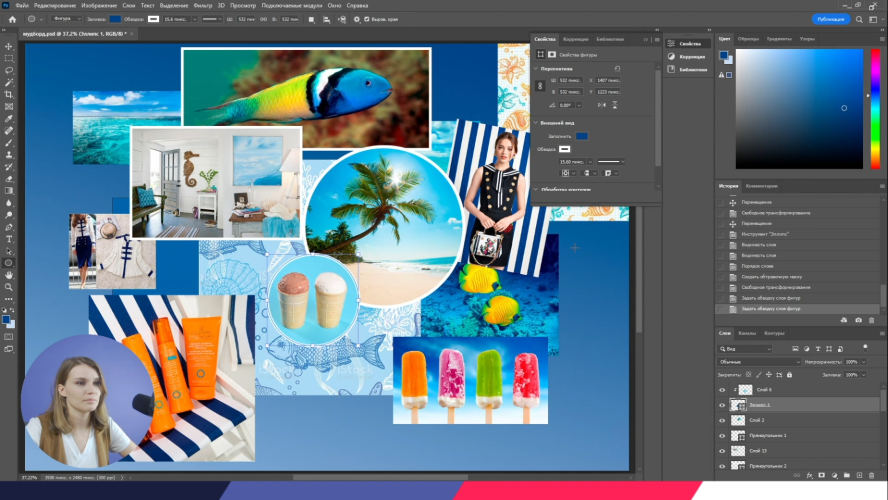The image size is (888, 500).
Task: Click the vertical hue slider in Color panel
Action: pos(875,109)
